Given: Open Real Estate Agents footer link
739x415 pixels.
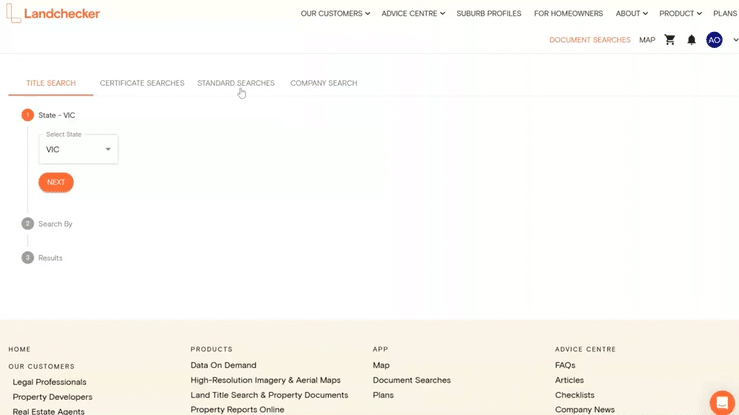Looking at the screenshot, I should 49,411.
